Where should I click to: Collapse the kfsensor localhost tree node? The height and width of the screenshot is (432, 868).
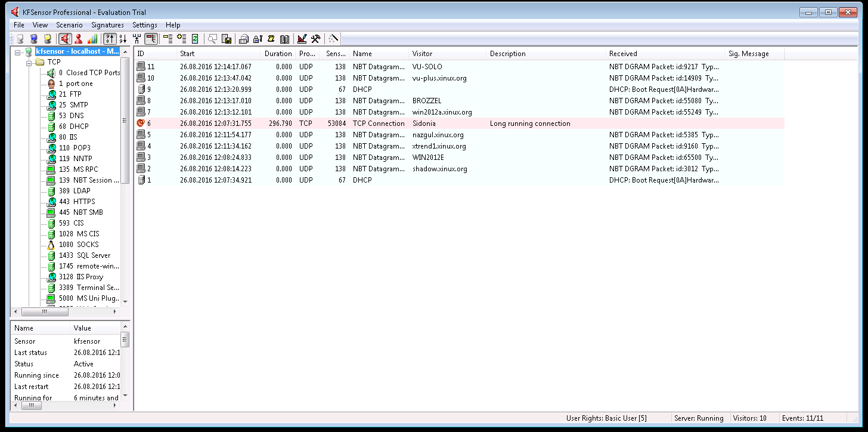pos(18,52)
